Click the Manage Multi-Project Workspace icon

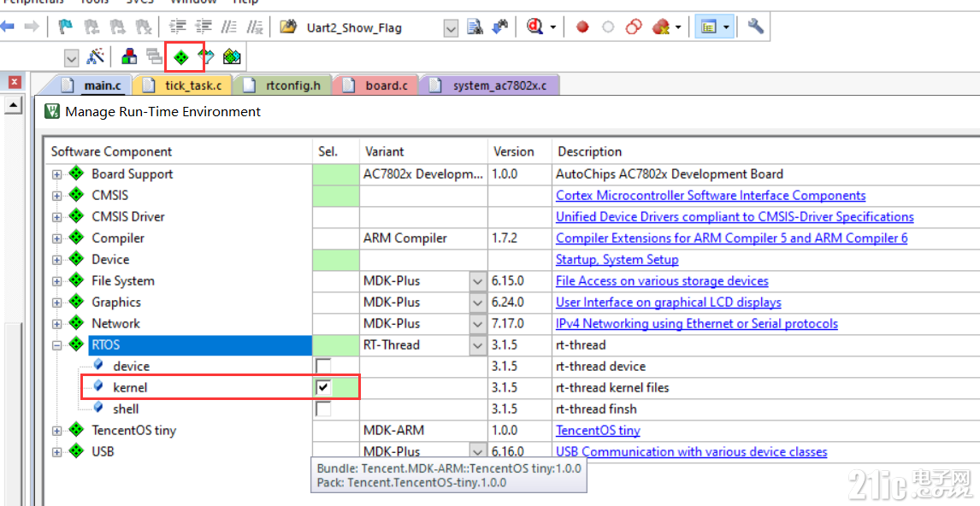pyautogui.click(x=154, y=57)
